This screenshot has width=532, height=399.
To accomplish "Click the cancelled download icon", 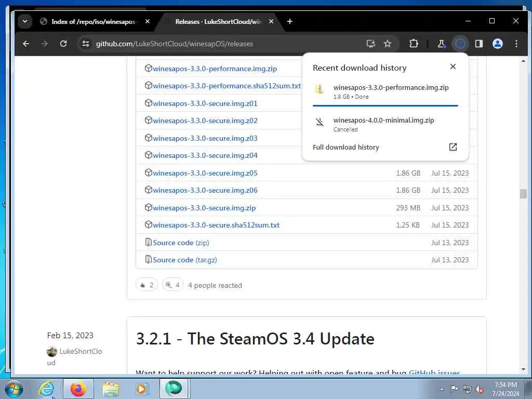I will (320, 122).
